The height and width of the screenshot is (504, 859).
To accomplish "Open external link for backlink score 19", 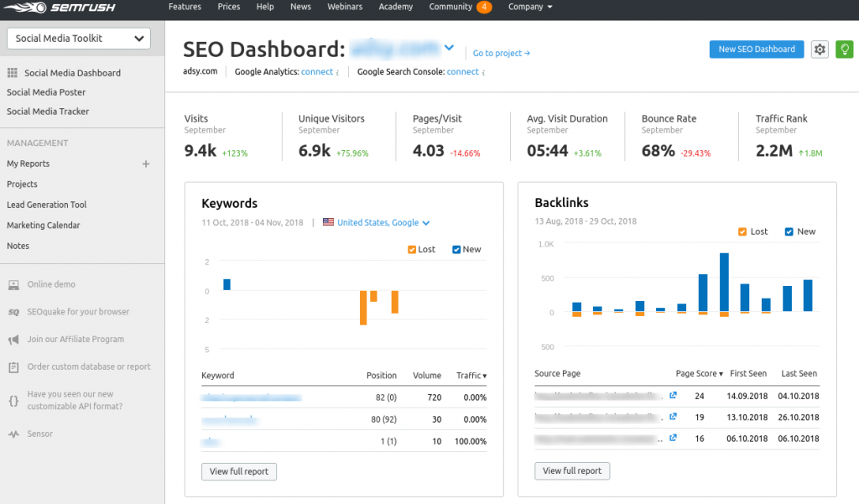I will tap(673, 416).
